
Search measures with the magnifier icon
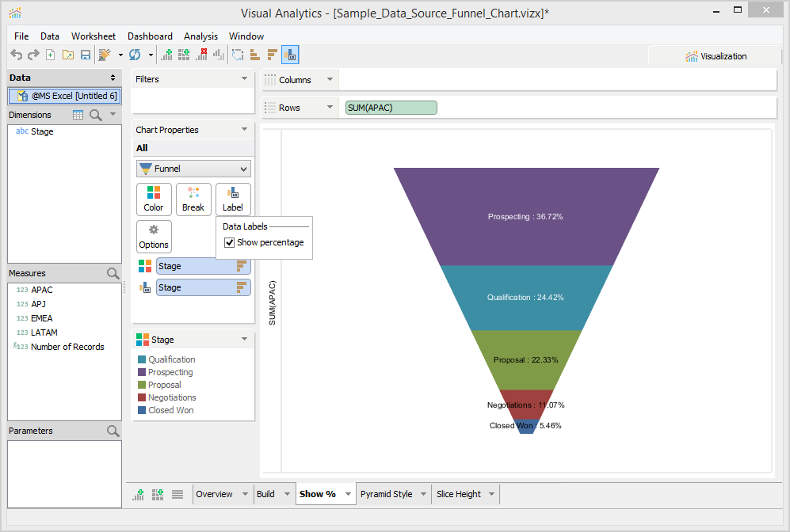(x=113, y=273)
